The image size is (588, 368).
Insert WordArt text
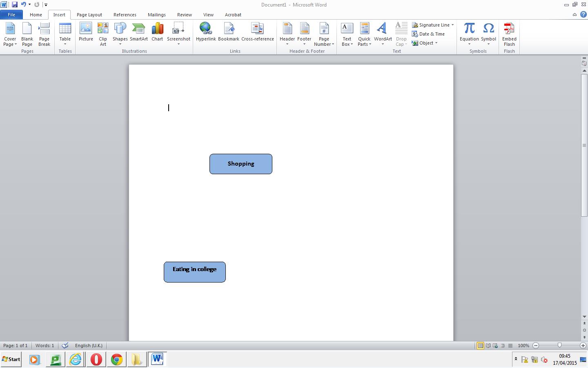383,34
